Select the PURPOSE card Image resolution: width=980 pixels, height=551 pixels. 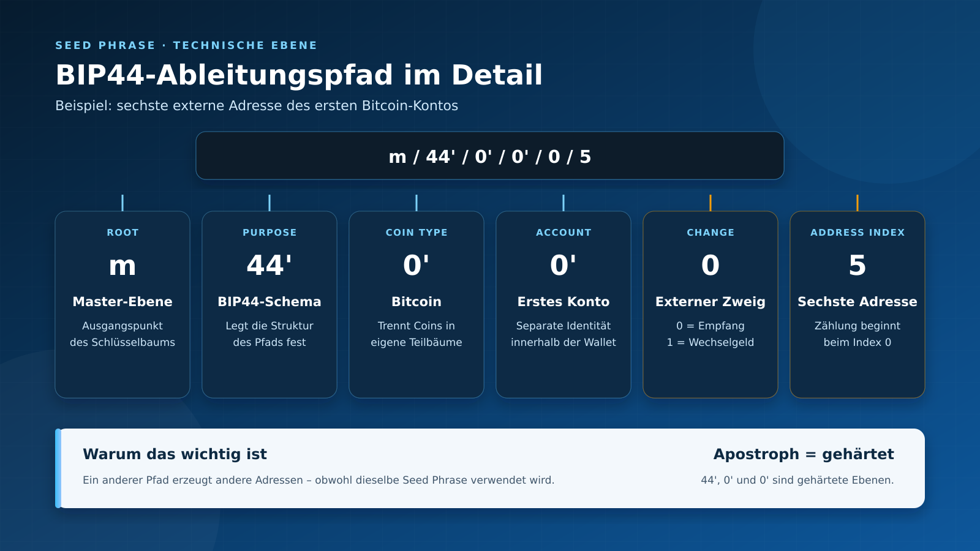[269, 304]
